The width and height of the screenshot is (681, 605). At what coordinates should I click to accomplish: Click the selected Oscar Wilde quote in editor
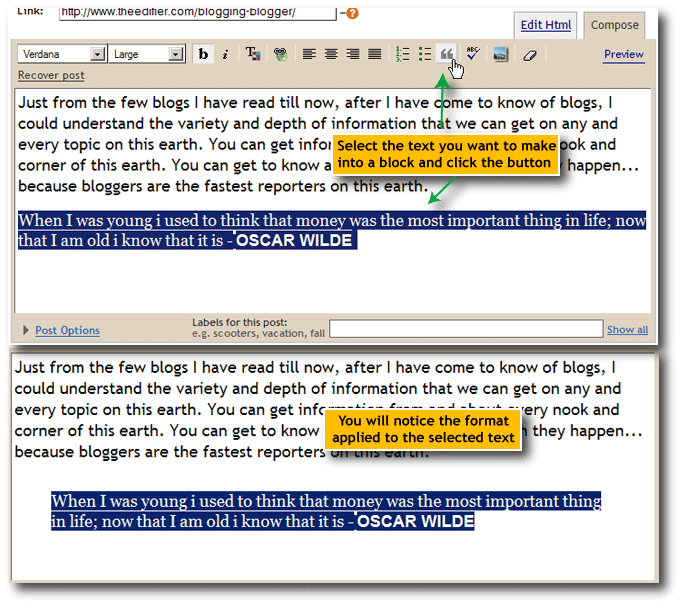tap(332, 230)
